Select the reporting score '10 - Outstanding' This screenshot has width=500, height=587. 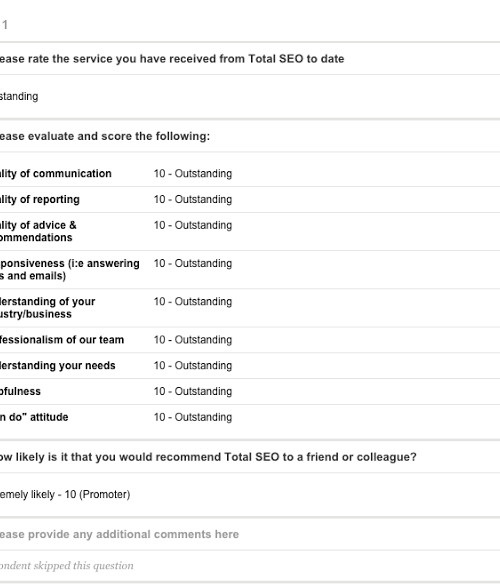[193, 200]
